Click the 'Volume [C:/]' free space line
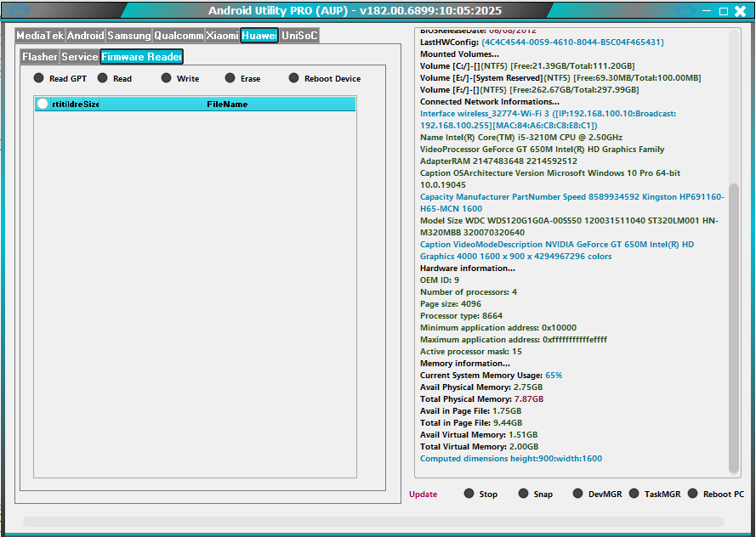Screen dimensions: 756x537 pyautogui.click(x=527, y=66)
